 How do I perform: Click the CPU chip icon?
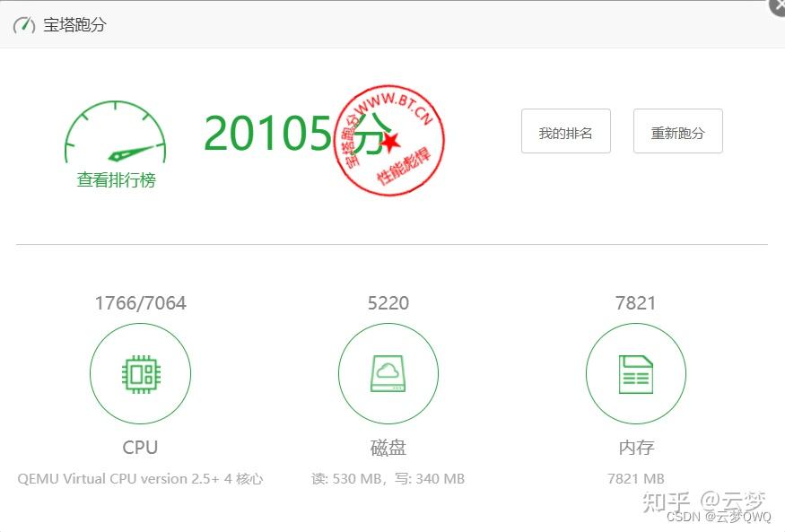pos(141,374)
